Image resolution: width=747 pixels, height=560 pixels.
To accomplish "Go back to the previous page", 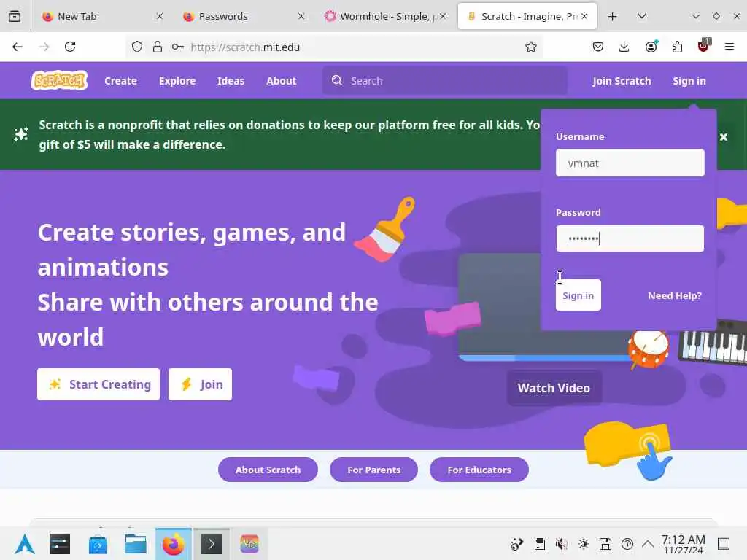I will (x=18, y=47).
